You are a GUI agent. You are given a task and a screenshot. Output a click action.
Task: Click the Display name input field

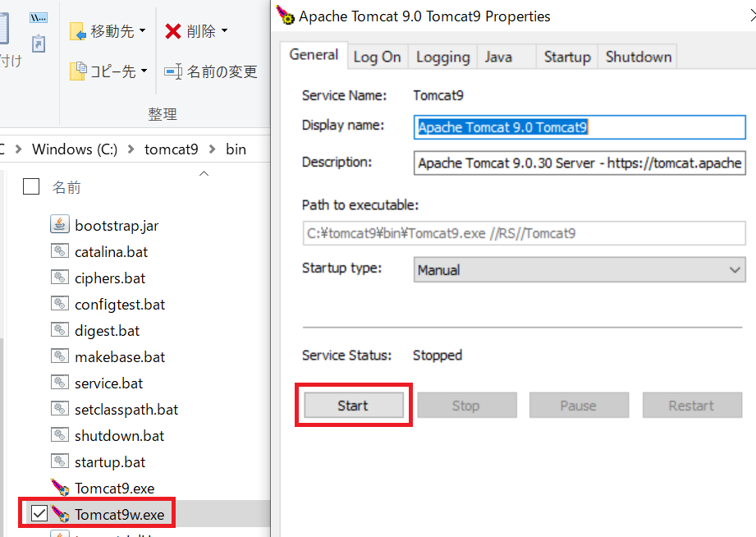coord(580,127)
